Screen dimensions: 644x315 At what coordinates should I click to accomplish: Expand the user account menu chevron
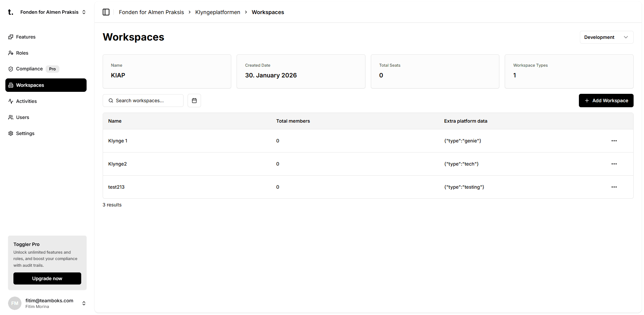coord(84,303)
